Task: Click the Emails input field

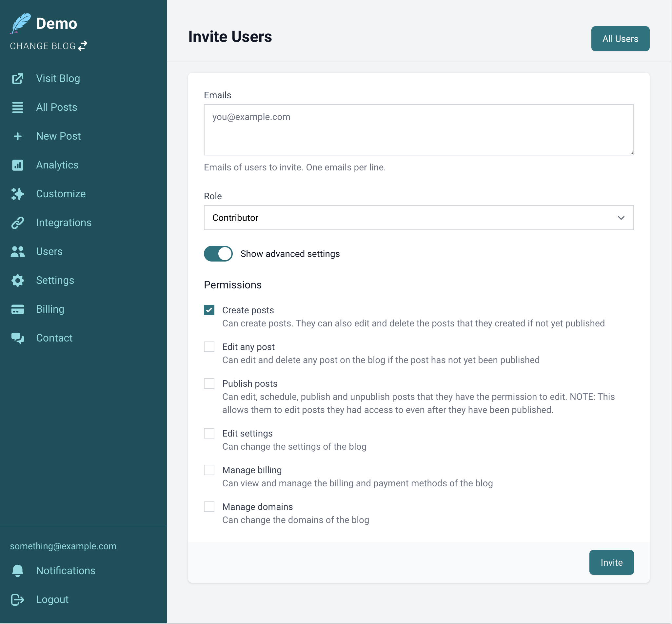Action: [x=419, y=129]
